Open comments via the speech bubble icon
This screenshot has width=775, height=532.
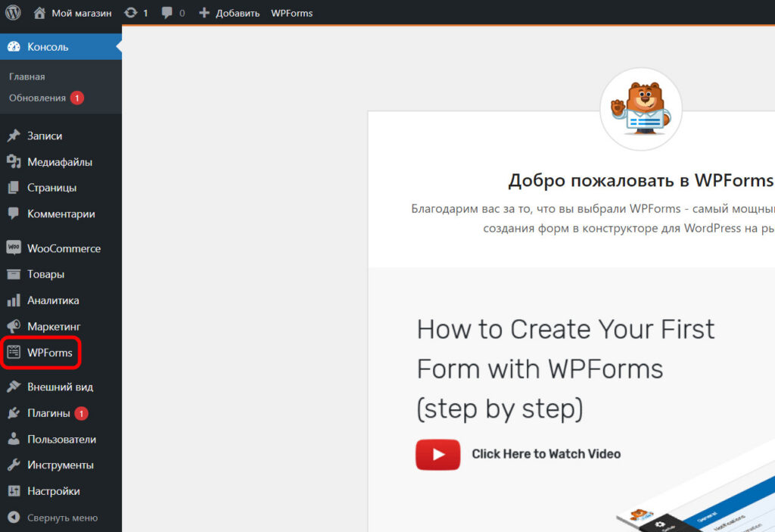[167, 13]
